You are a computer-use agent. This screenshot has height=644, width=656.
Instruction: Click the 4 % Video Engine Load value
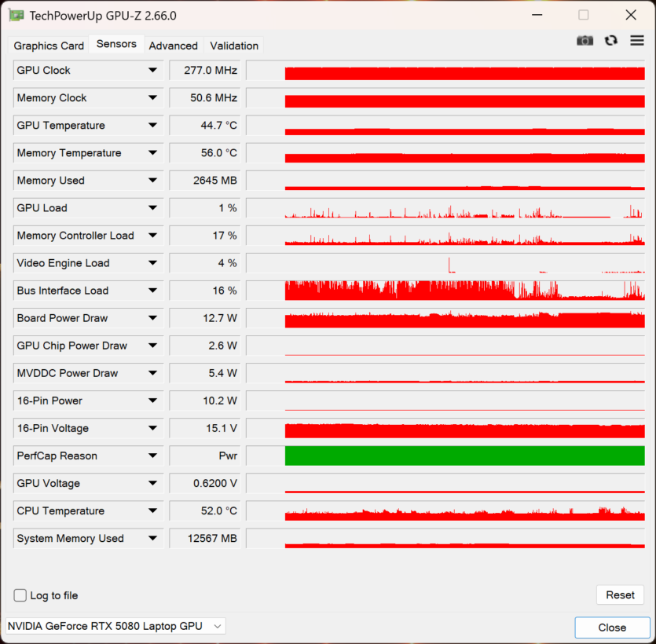pos(205,263)
